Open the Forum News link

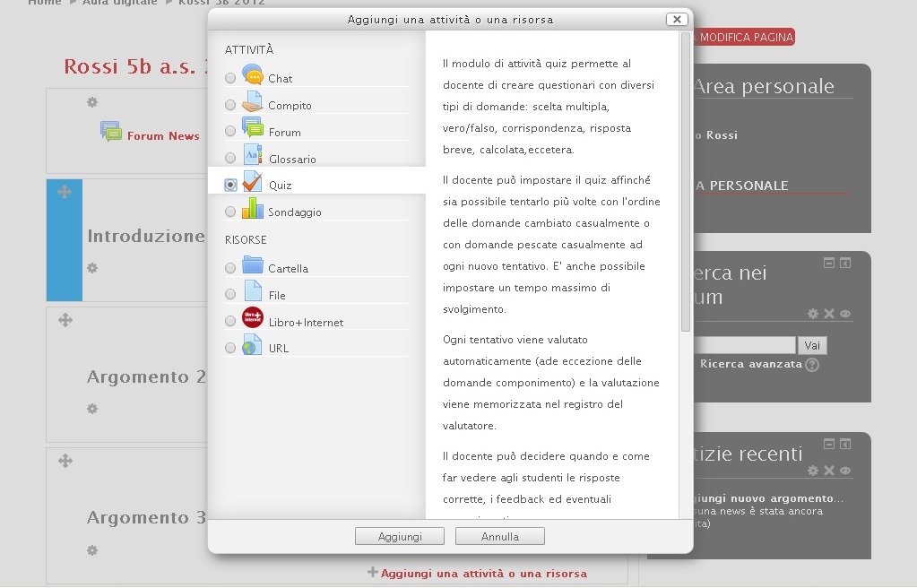tap(162, 135)
